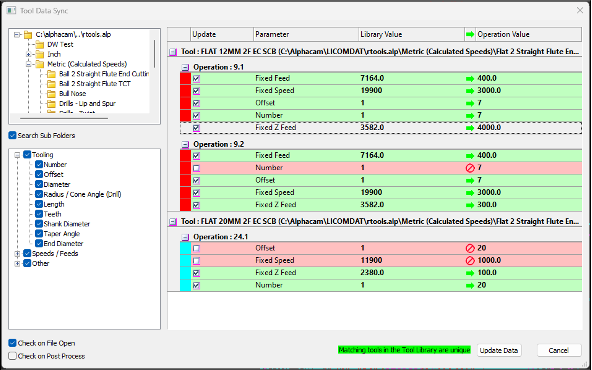Image resolution: width=592 pixels, height=370 pixels.
Task: Disable Check on File Open
Action: [x=12, y=343]
